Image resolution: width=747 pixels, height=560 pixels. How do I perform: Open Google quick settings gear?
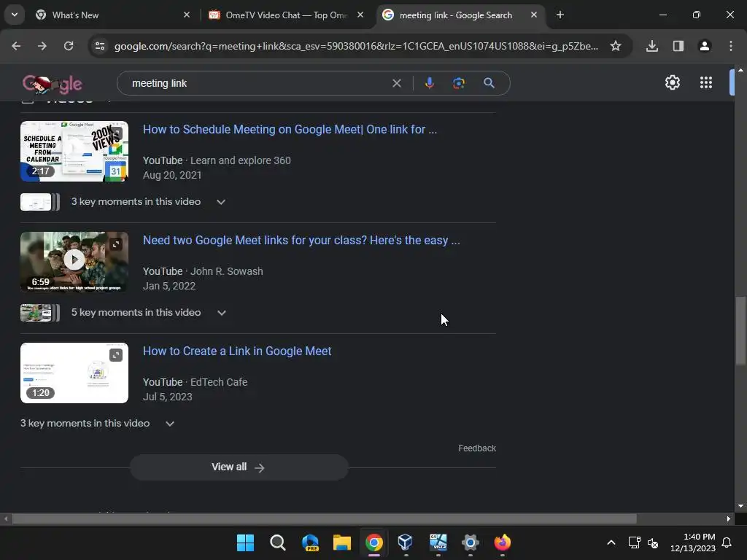click(x=672, y=83)
